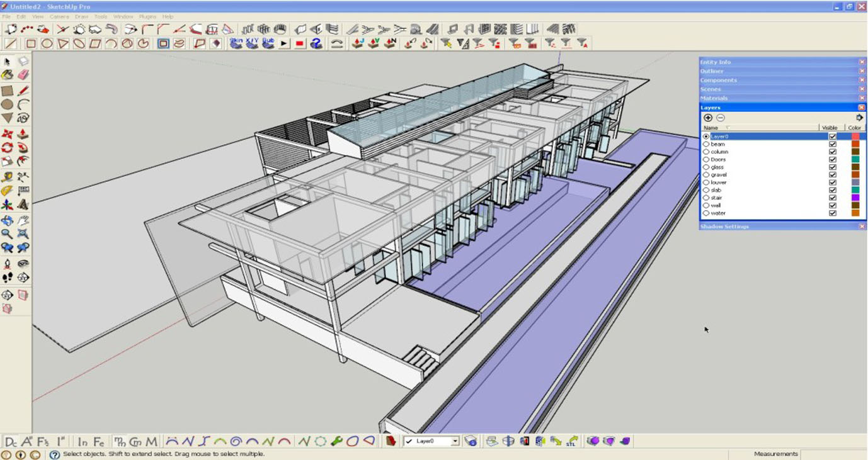Expand the Shadow Settings panel
Viewport: 868px width, 460px height.
click(x=724, y=227)
